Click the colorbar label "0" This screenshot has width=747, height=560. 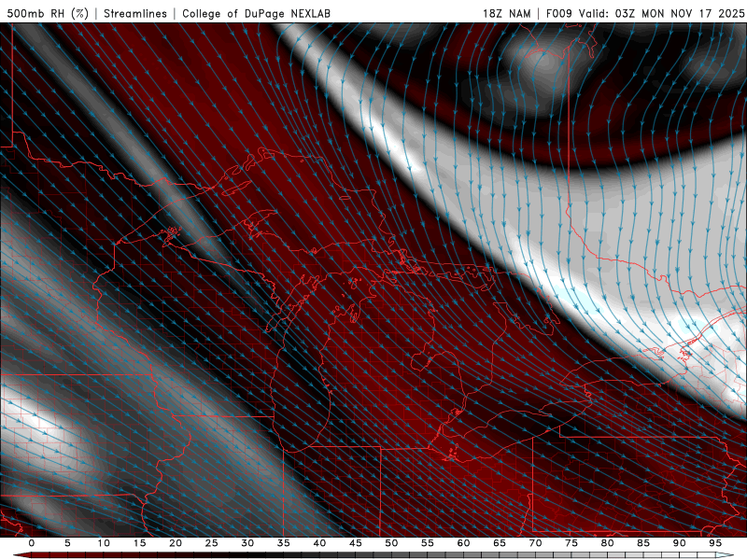click(32, 543)
